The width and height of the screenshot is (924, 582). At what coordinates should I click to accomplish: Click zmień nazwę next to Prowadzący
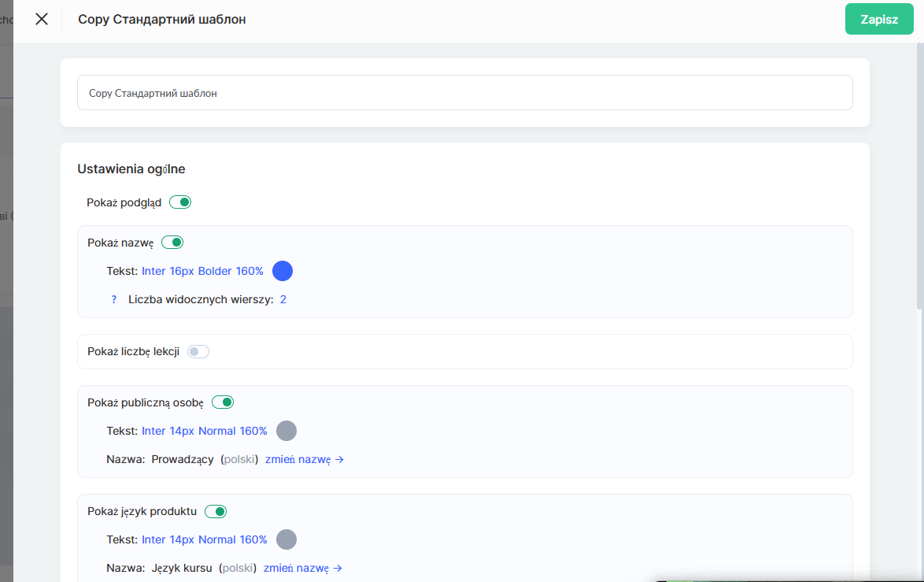pos(304,459)
